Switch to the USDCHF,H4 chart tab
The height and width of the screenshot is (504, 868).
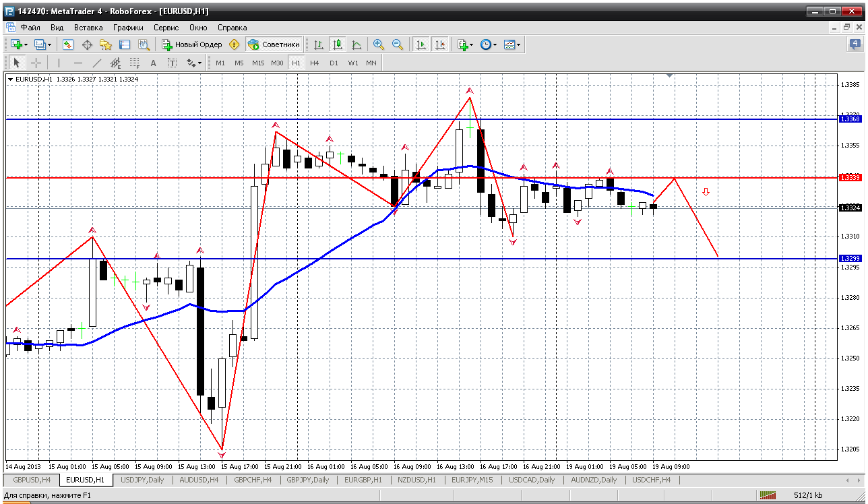click(652, 480)
